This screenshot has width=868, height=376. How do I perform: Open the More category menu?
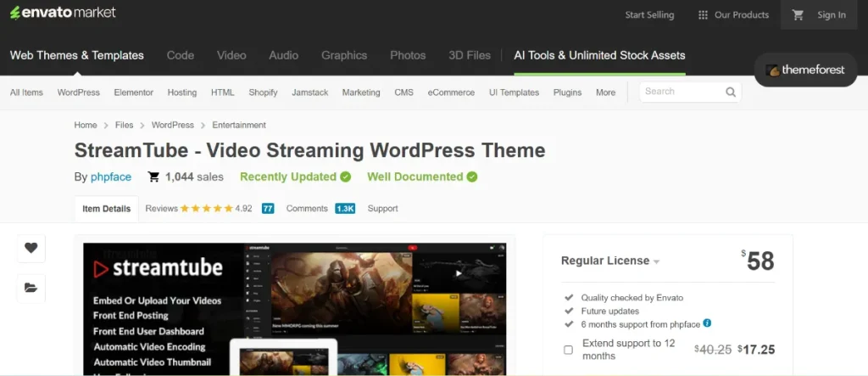pyautogui.click(x=605, y=93)
